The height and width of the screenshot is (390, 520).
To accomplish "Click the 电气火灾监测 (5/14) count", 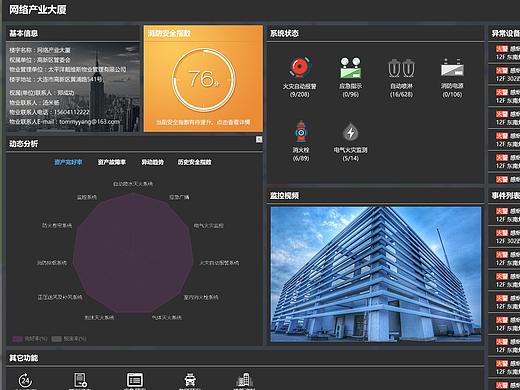I will [x=350, y=158].
